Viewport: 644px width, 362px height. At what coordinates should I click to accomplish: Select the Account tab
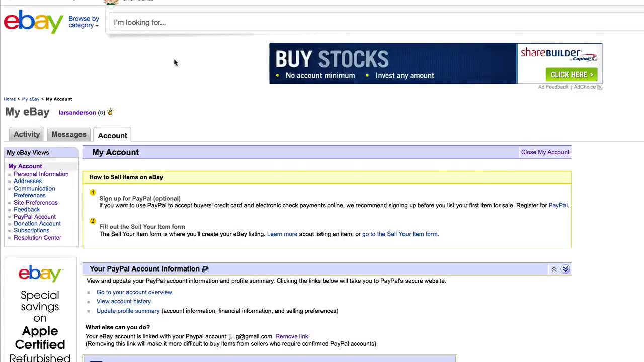pyautogui.click(x=112, y=135)
